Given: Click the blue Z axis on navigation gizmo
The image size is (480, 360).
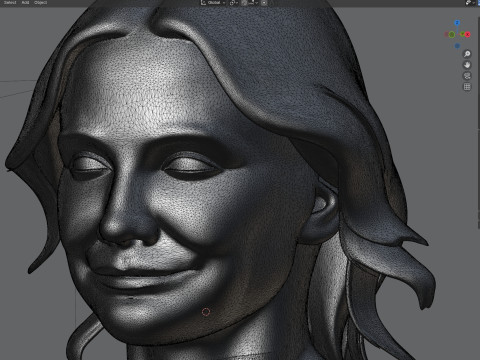Looking at the screenshot, I should 457,23.
